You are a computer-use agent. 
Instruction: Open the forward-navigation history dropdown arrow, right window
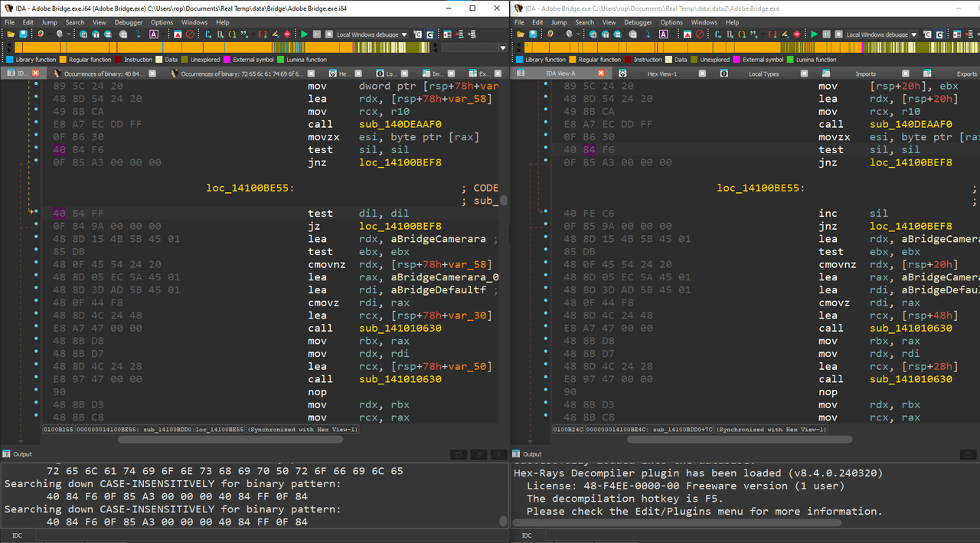pos(579,34)
